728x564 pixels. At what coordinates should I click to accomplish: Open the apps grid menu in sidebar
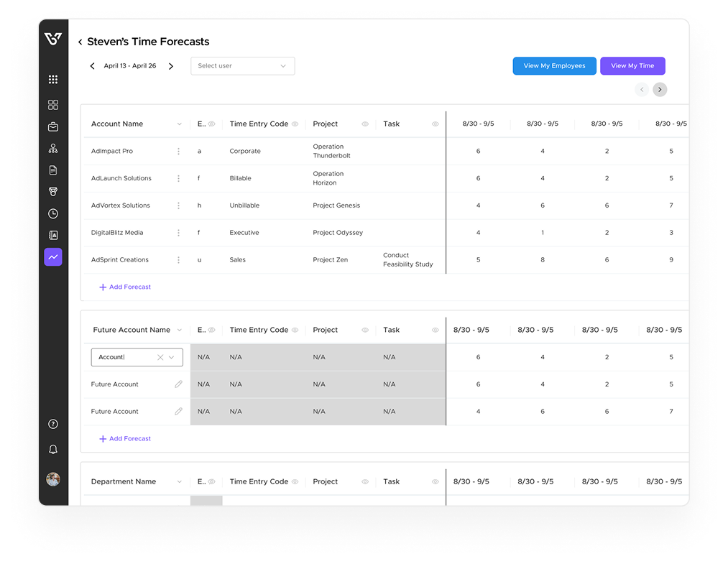53,80
